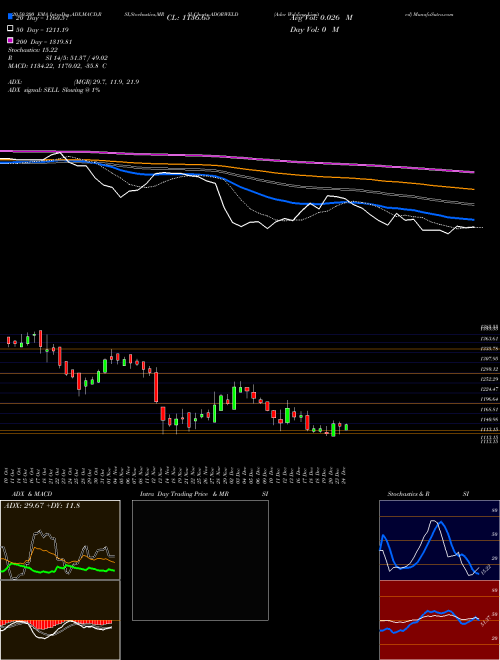Click the 15.22 value label on Stochastics chart
Image resolution: width=500 pixels, height=660 pixels.
point(486,569)
